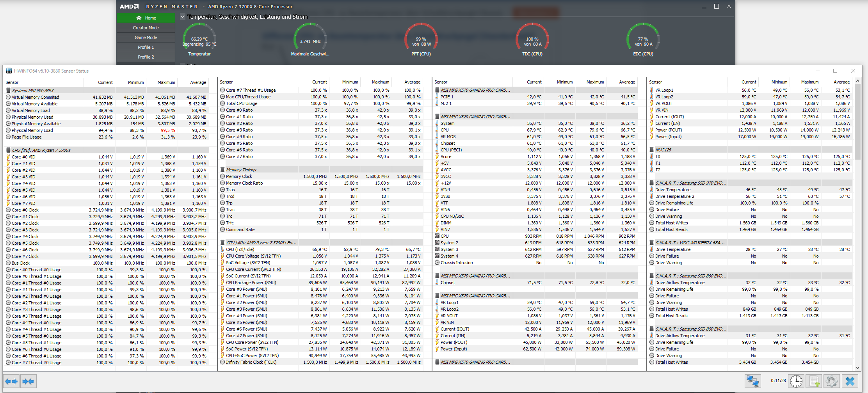
Task: Click the lightning bolt icon beside Core #0 VID
Action: click(8, 157)
